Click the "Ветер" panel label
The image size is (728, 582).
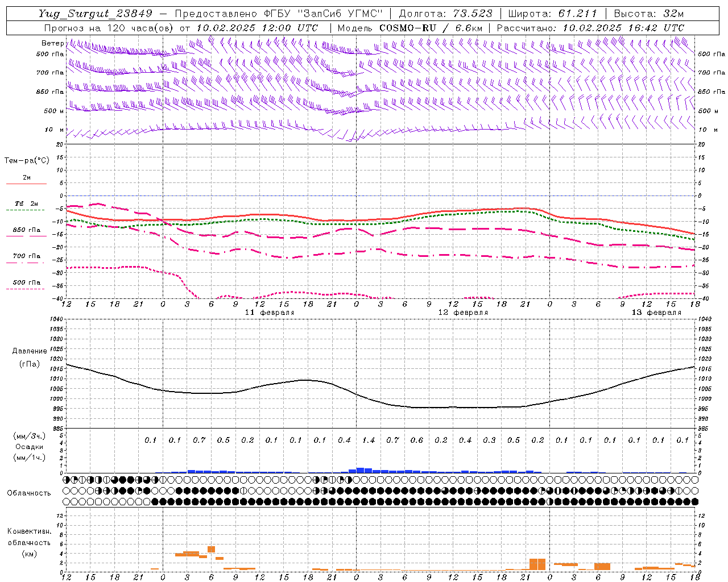52,43
